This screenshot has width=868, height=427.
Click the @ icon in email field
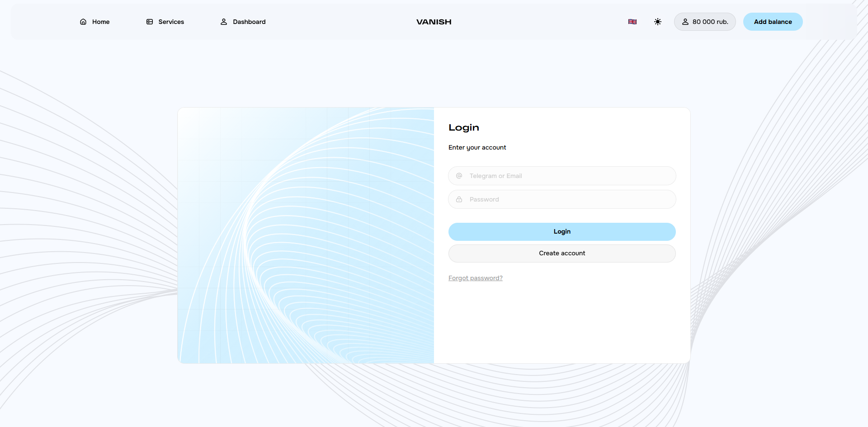459,176
